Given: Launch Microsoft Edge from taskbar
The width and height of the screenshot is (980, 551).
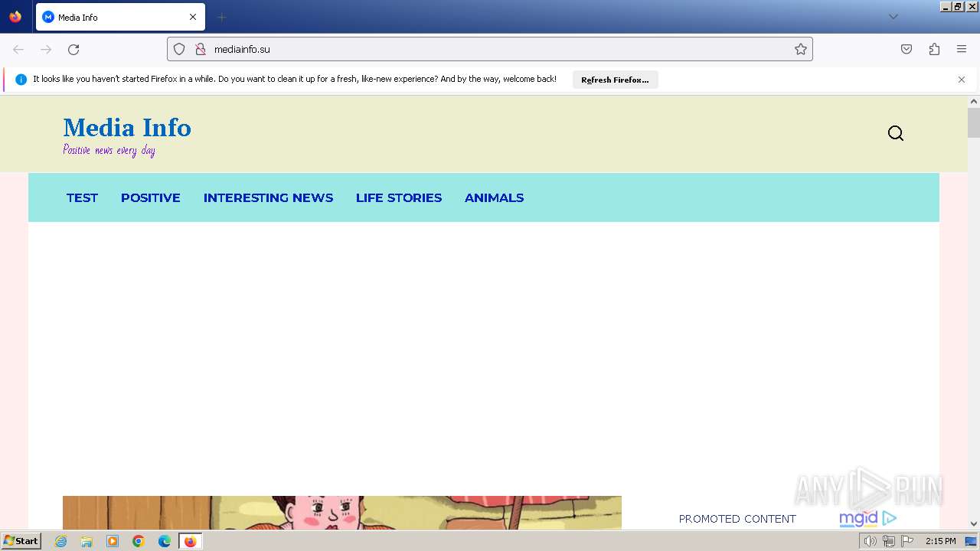Looking at the screenshot, I should click(x=165, y=541).
